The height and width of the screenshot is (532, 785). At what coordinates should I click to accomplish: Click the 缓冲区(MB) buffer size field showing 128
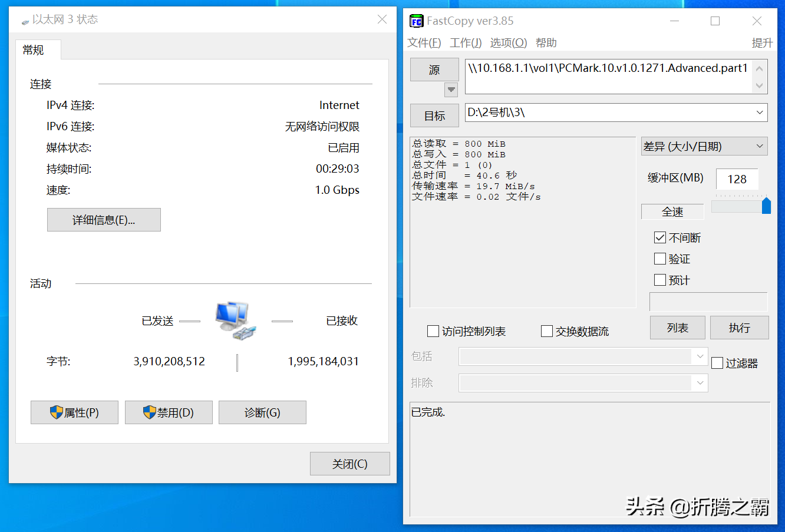tap(737, 179)
